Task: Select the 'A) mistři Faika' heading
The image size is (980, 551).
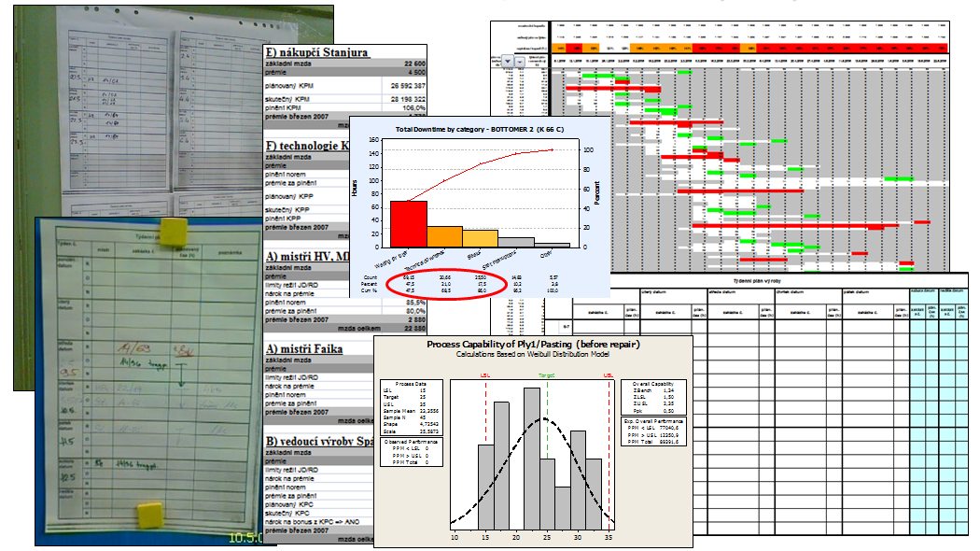Action: coord(304,349)
